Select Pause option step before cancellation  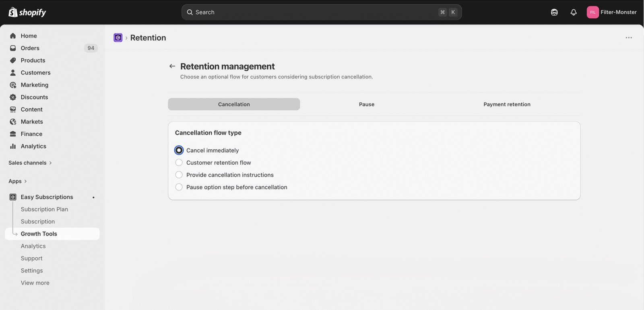(179, 187)
